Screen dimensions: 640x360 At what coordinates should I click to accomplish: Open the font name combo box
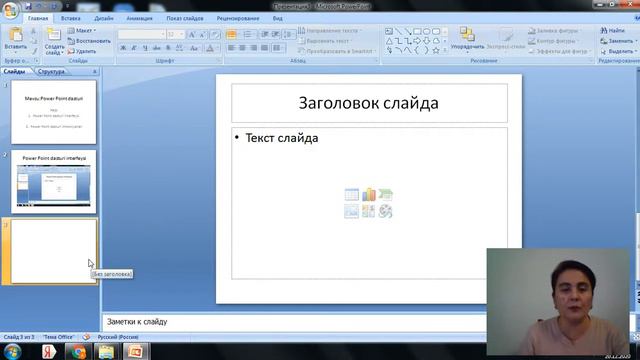pyautogui.click(x=142, y=35)
